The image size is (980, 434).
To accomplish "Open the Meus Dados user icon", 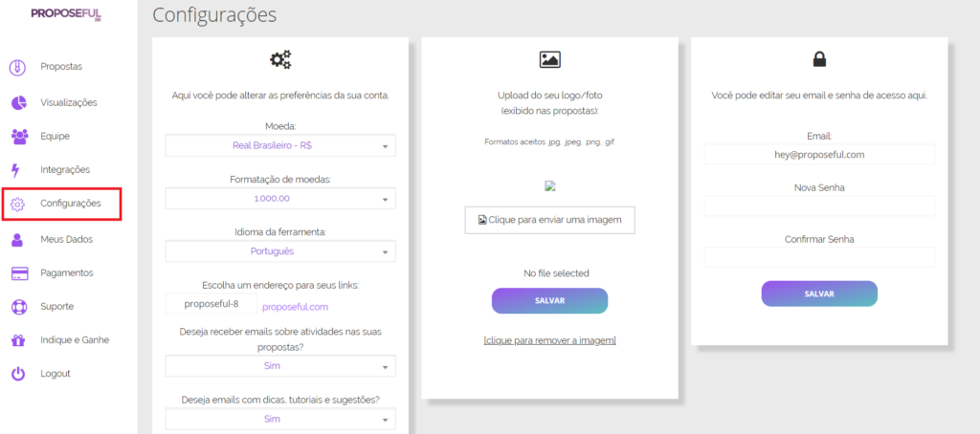I will click(x=18, y=239).
